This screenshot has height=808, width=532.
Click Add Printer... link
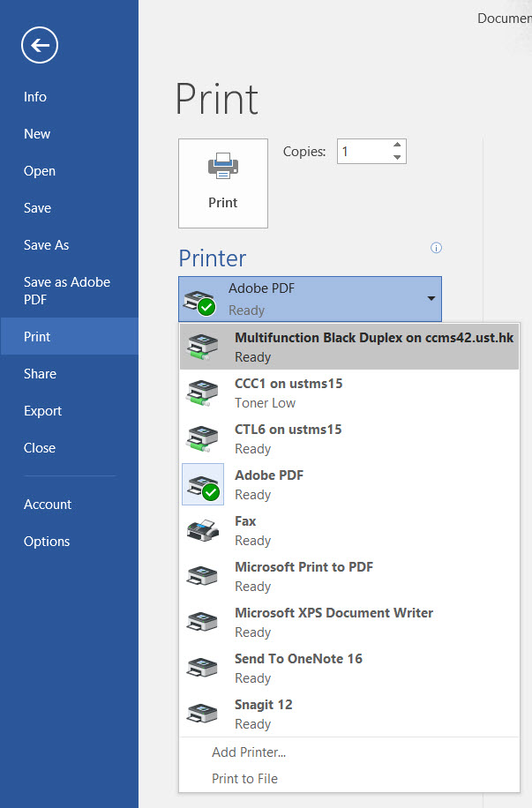[249, 752]
